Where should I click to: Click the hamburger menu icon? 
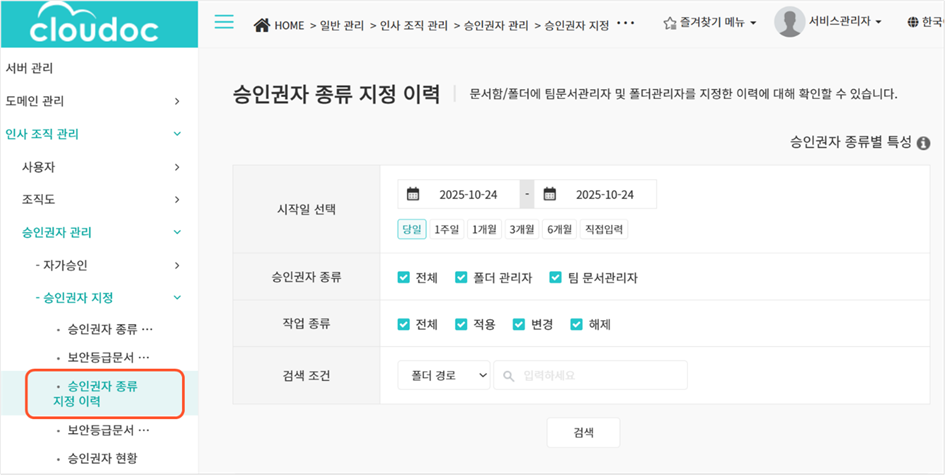click(224, 22)
